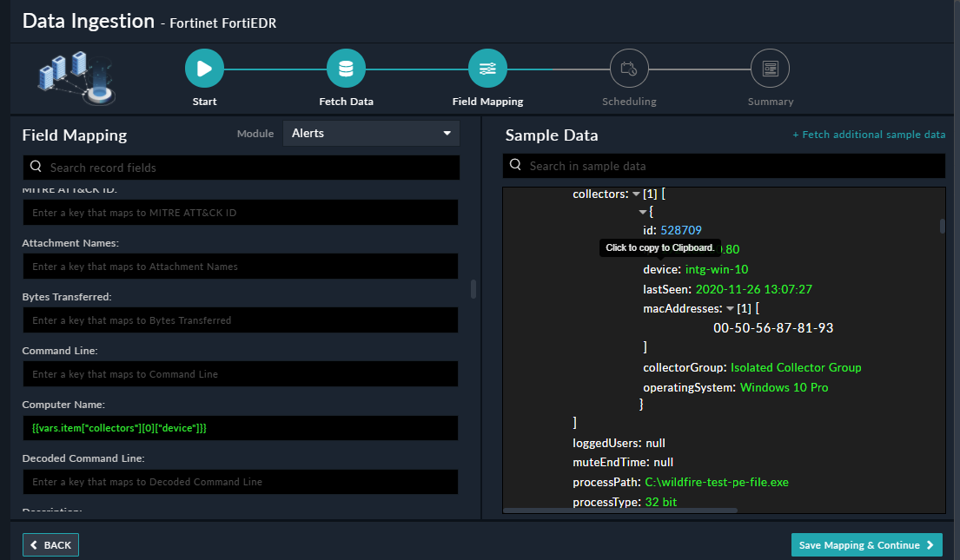Click the Back button
The width and height of the screenshot is (960, 560).
(x=50, y=544)
